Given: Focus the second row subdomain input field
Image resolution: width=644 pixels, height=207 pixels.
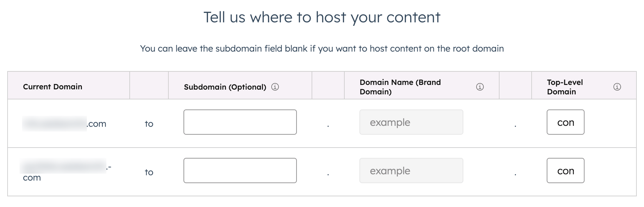Looking at the screenshot, I should point(240,171).
